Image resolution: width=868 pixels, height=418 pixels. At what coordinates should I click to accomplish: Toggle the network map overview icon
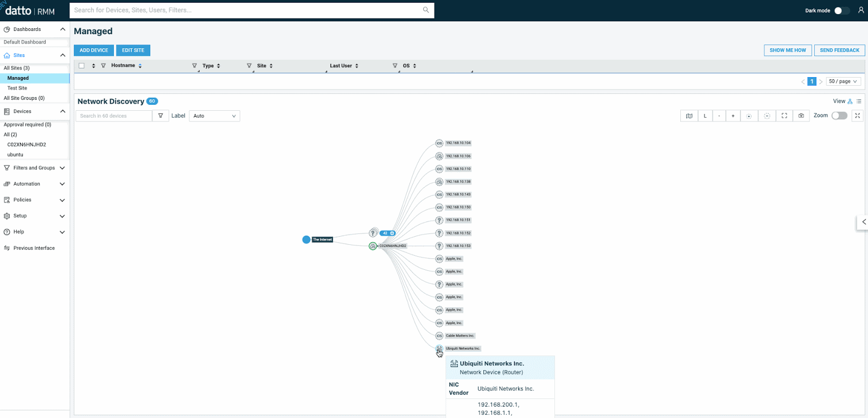689,116
